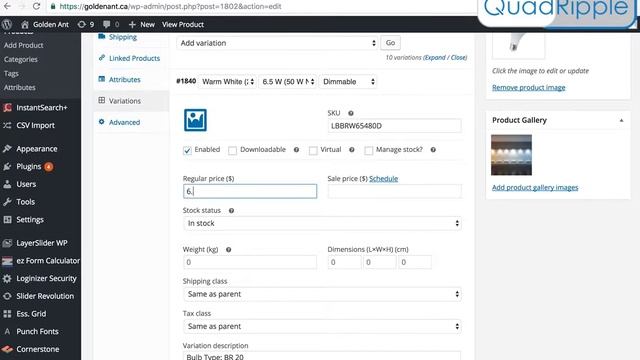
Task: Click the Downloadable help tooltip icon
Action: coord(296,150)
